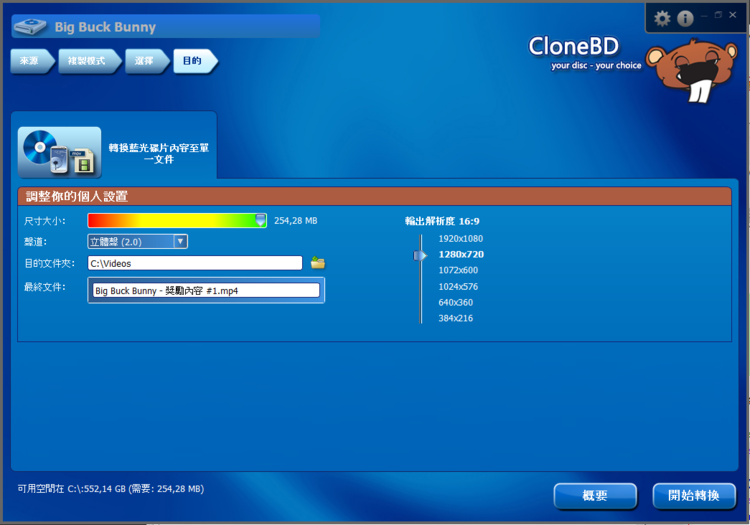Image resolution: width=750 pixels, height=525 pixels.
Task: Select 1072x600 output resolution
Action: (x=458, y=270)
